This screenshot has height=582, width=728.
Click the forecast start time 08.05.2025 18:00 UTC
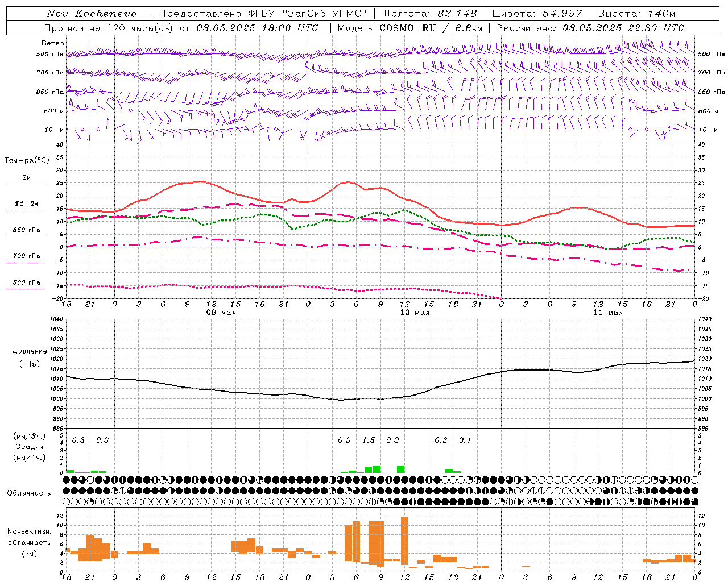point(257,28)
